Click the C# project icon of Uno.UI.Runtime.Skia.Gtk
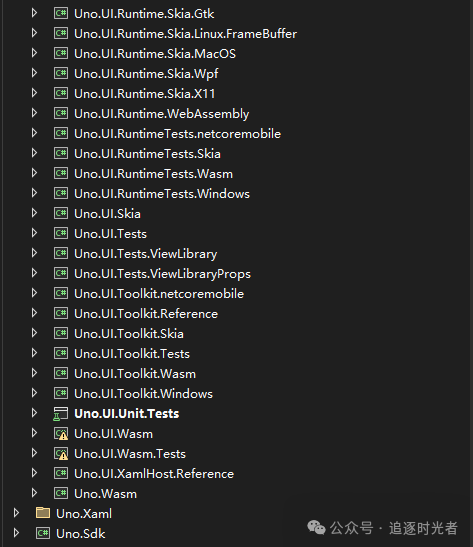This screenshot has width=473, height=547. 61,13
